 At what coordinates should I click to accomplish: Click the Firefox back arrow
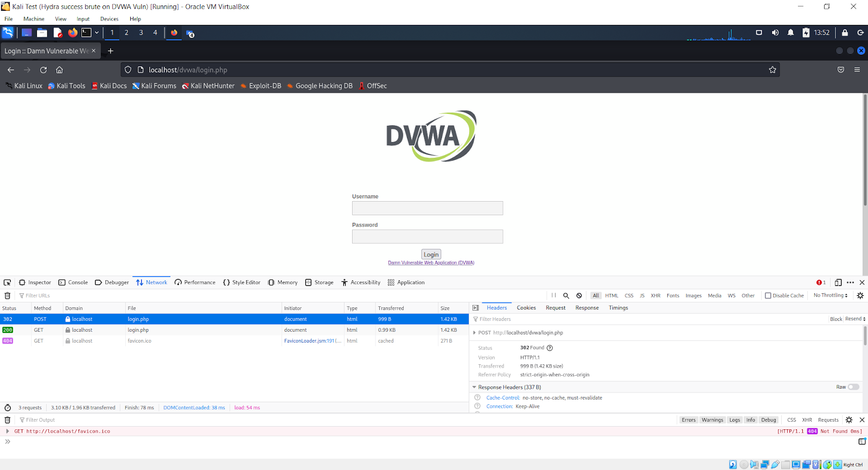[11, 70]
